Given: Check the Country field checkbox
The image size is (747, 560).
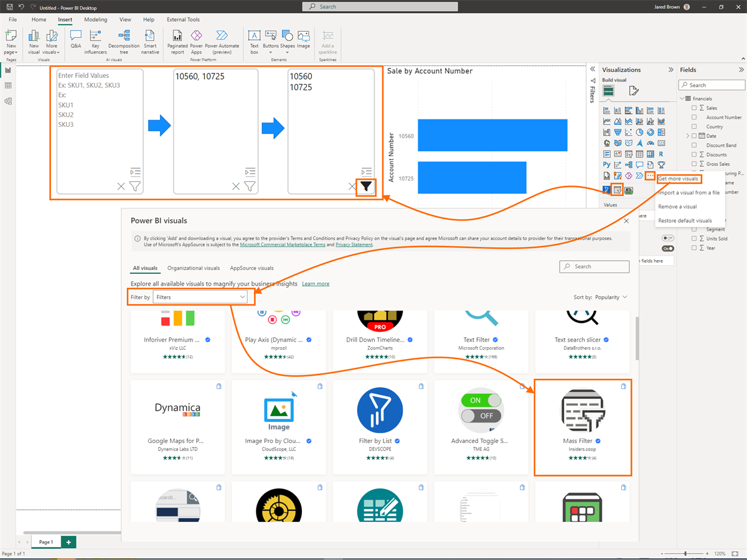Looking at the screenshot, I should [x=694, y=126].
